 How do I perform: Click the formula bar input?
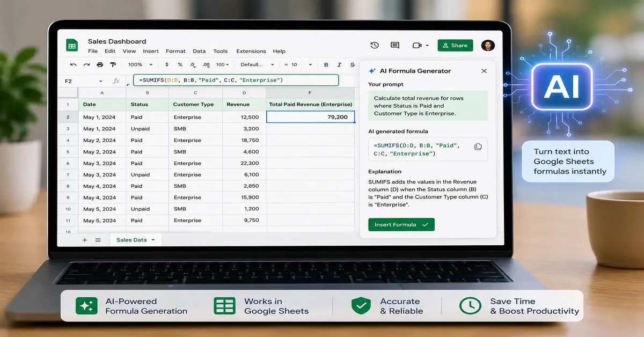pos(236,80)
